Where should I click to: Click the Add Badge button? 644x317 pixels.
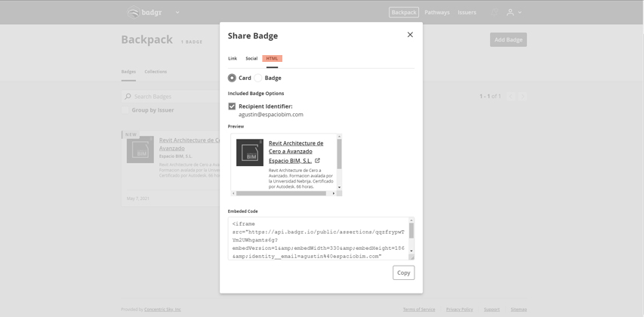[x=508, y=40]
